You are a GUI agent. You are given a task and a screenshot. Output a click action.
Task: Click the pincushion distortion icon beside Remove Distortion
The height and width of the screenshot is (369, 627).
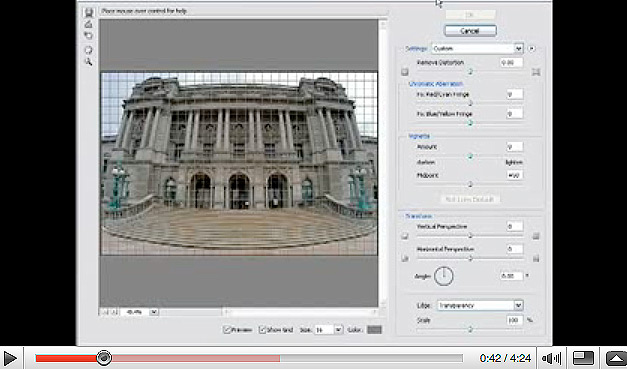click(x=536, y=72)
